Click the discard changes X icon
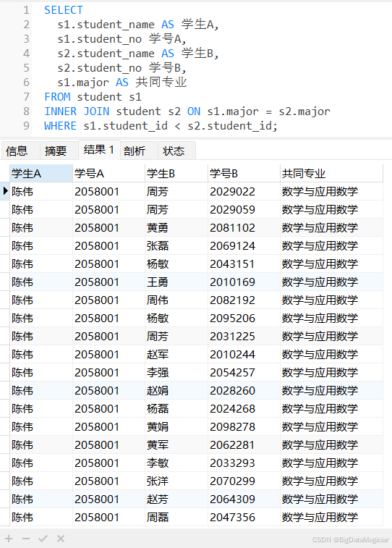392x548 pixels. click(61, 539)
